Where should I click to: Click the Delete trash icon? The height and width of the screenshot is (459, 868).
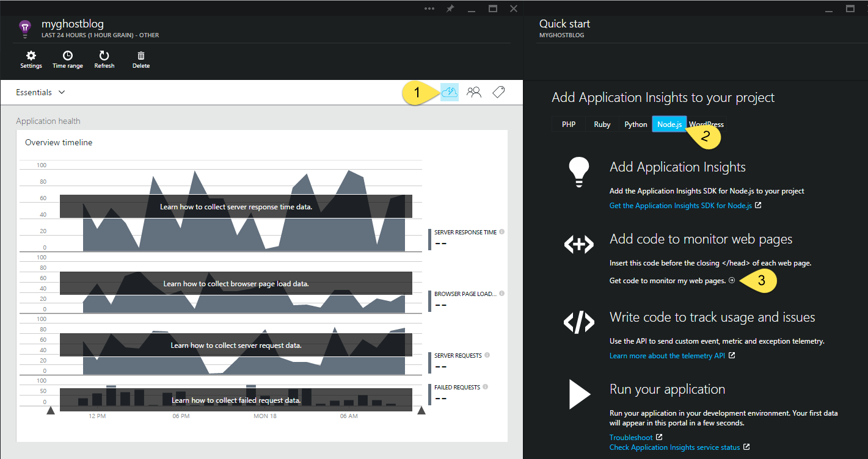141,56
